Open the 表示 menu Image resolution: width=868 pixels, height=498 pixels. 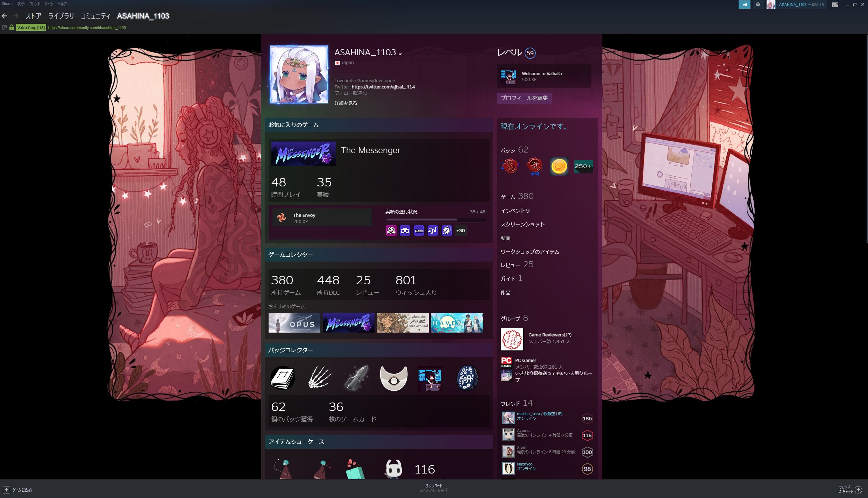(x=21, y=4)
